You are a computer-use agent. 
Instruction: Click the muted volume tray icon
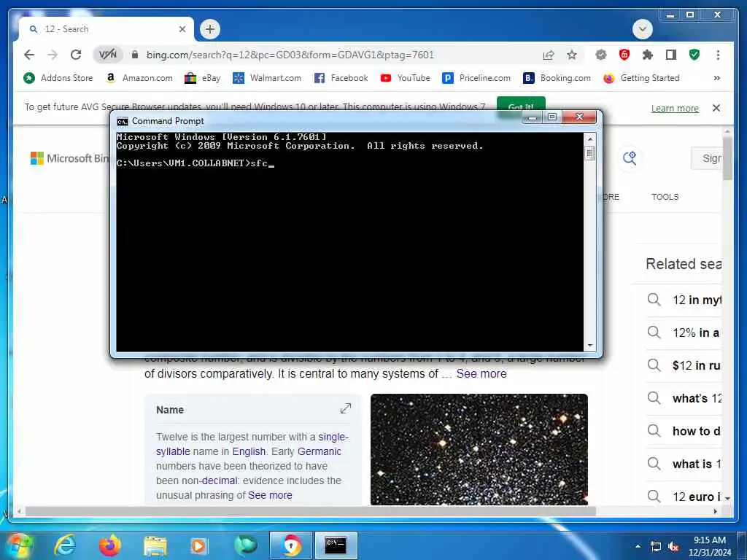pos(673,547)
